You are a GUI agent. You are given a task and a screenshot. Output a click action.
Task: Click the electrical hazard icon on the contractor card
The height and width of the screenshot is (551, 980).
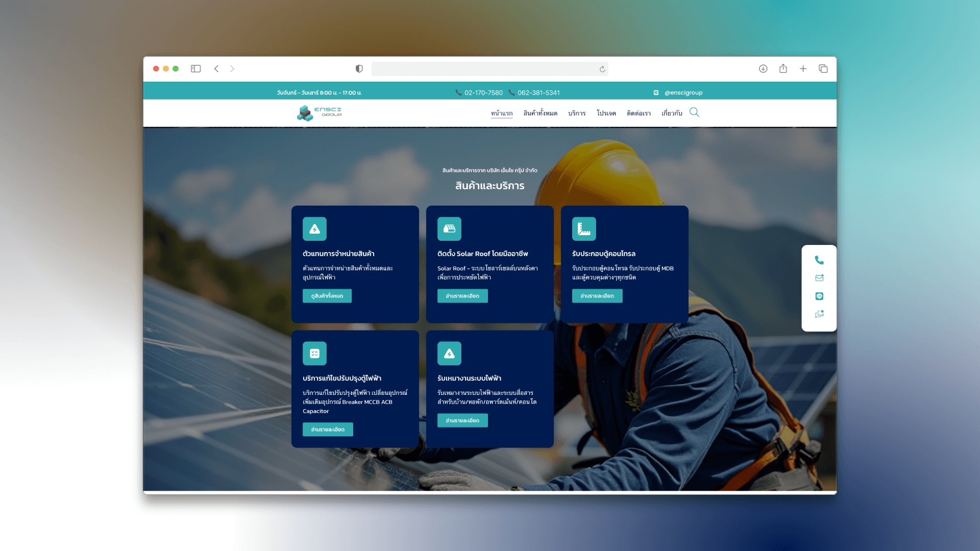449,353
